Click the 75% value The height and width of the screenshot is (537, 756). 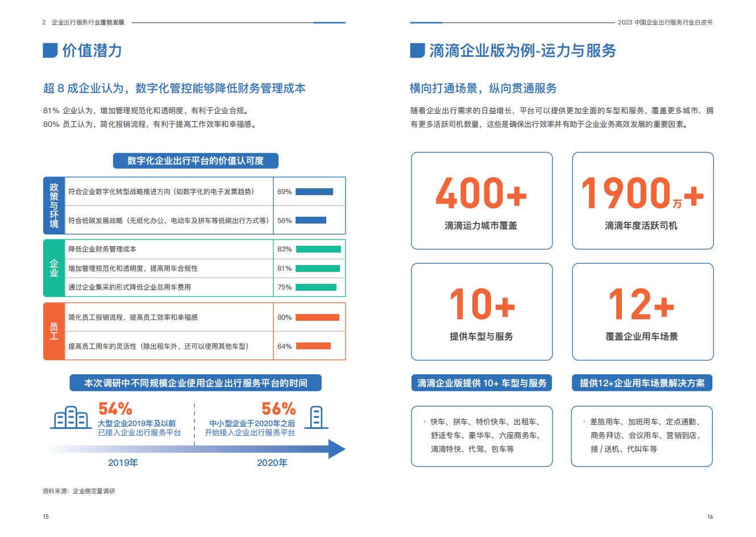pyautogui.click(x=284, y=287)
